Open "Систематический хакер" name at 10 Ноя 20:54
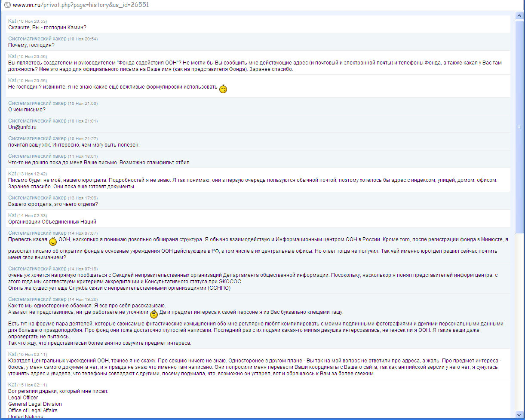Screen dimensions: 525x420 37,39
